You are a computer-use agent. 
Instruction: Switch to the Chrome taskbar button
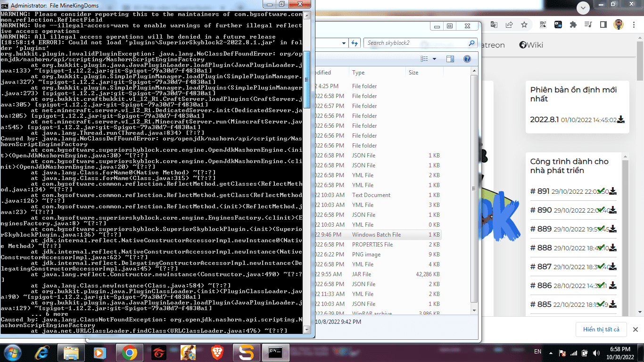click(x=129, y=353)
